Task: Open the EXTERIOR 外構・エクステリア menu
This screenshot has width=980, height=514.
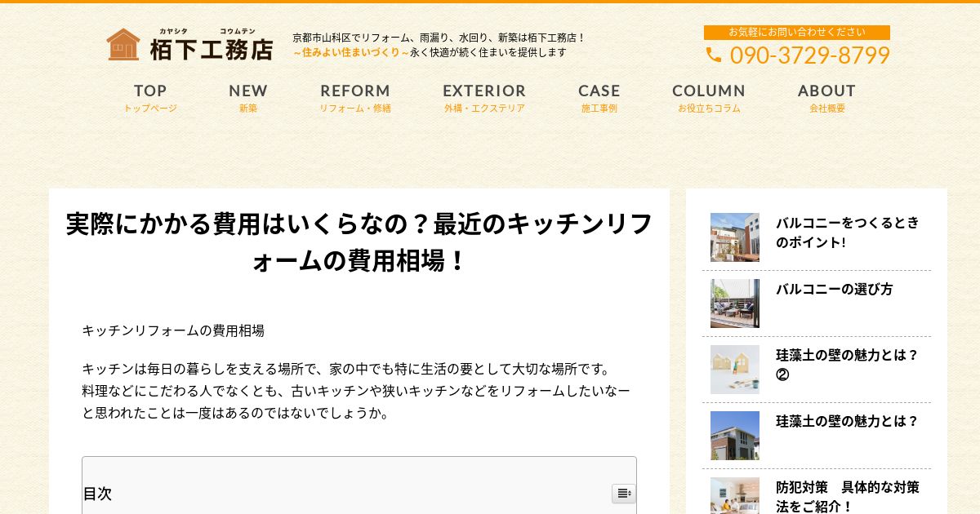Action: pos(484,98)
